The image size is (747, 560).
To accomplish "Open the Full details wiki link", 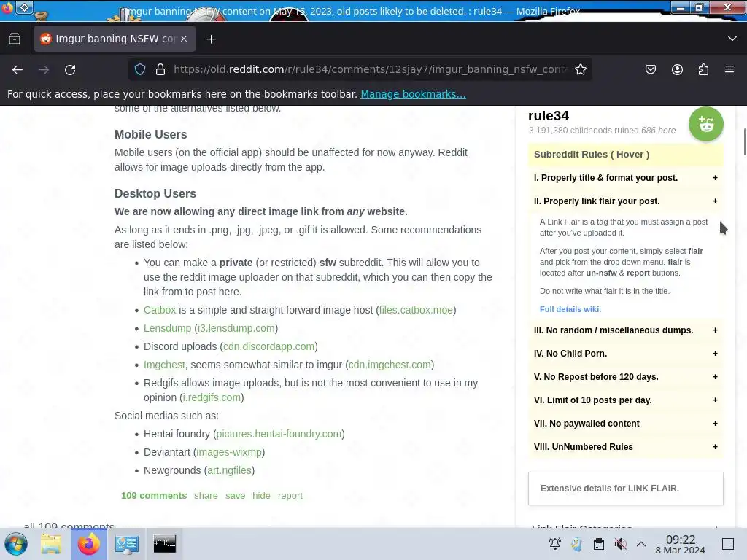I will 570,309.
